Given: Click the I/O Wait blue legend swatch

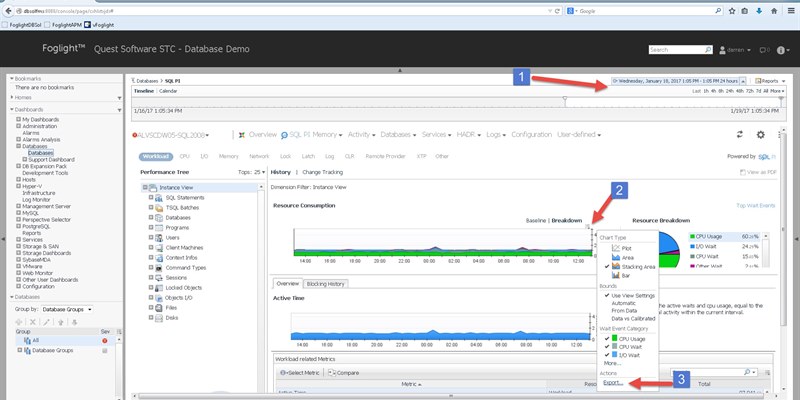Looking at the screenshot, I should tap(692, 246).
